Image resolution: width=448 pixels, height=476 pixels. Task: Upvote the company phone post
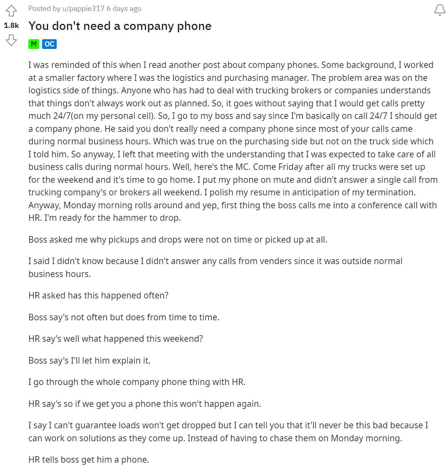[x=11, y=11]
